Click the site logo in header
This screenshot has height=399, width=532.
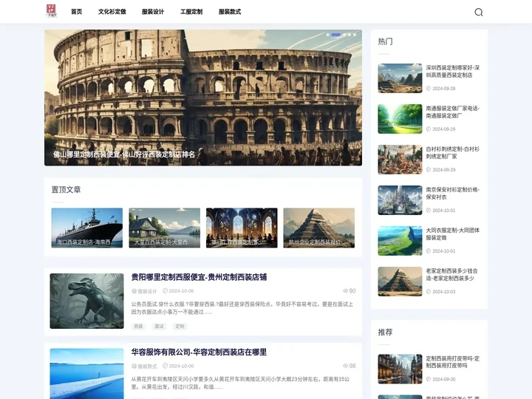click(x=51, y=11)
